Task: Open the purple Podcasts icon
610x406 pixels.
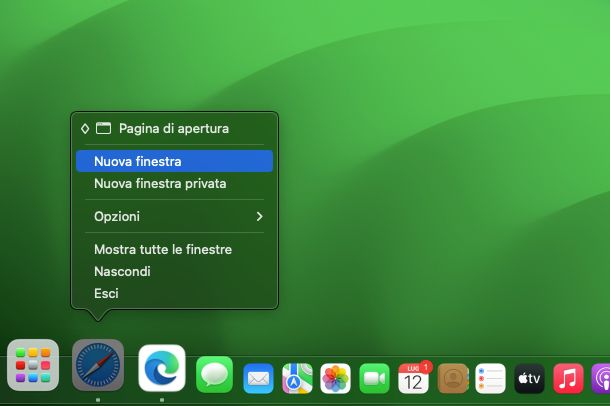Action: (601, 378)
